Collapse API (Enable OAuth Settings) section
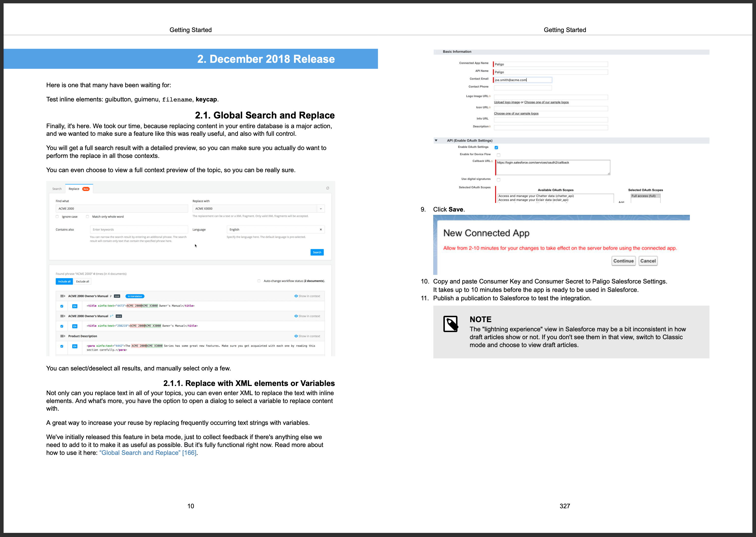Viewport: 756px width, 537px height. pos(436,141)
